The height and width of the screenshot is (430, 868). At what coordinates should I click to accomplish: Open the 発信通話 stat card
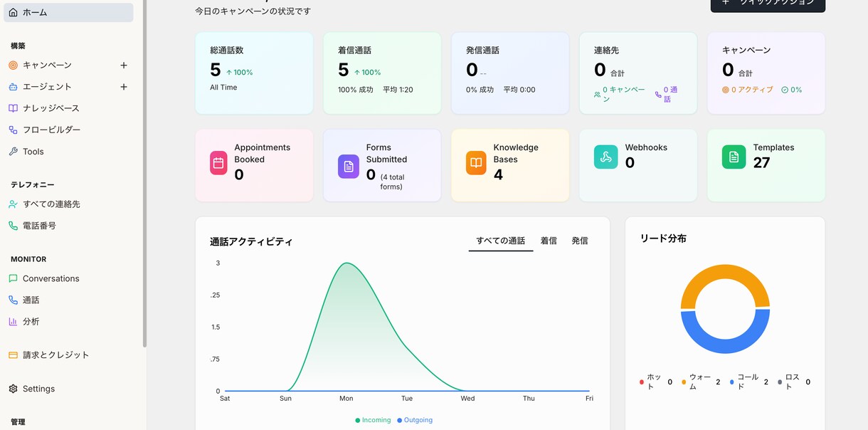(x=510, y=73)
